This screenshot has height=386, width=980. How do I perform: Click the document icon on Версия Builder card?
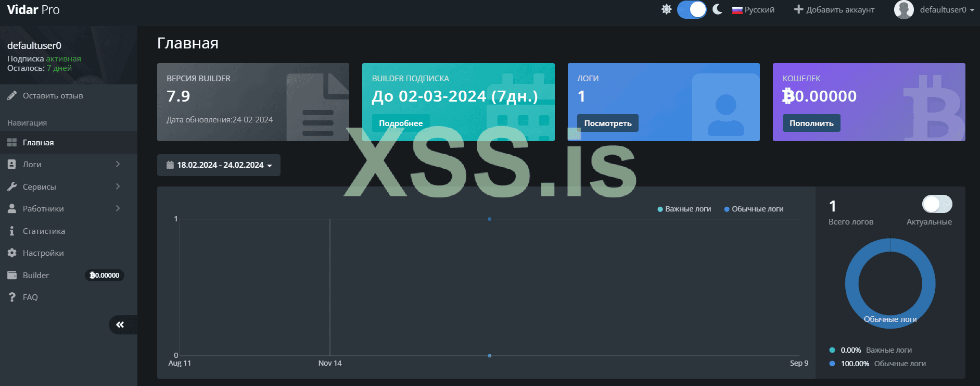pos(317,107)
